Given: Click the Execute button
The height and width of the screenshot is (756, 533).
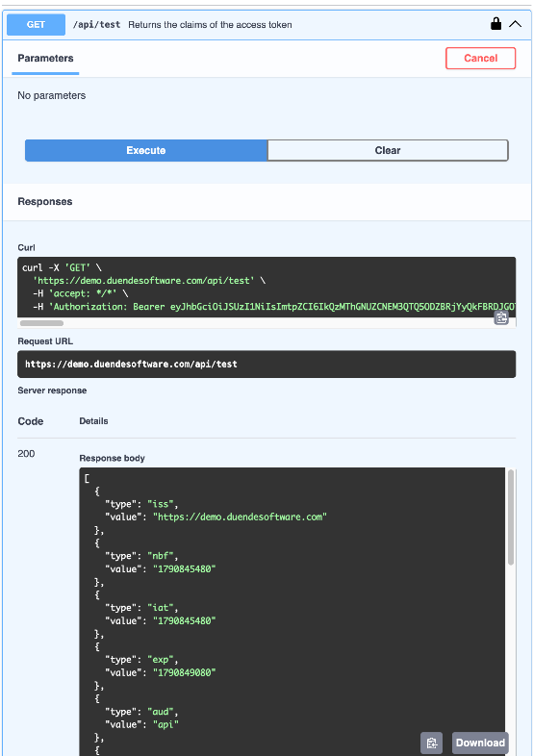Looking at the screenshot, I should (x=146, y=150).
